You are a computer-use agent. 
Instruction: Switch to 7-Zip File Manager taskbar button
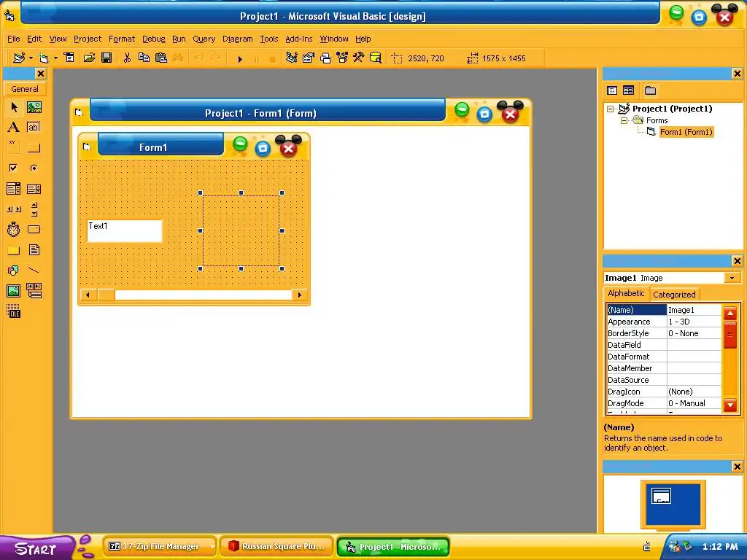click(x=160, y=547)
